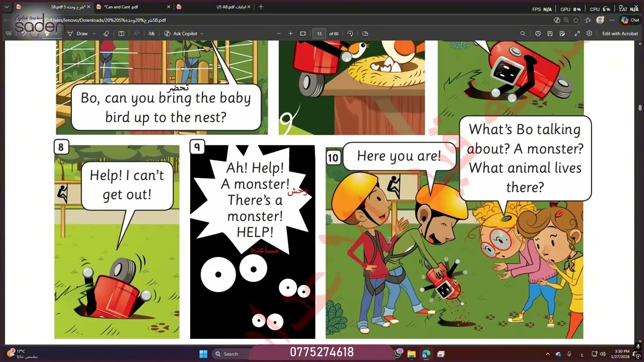The height and width of the screenshot is (362, 644).
Task: Click the vertical scrollbar thumb
Action: (x=640, y=108)
